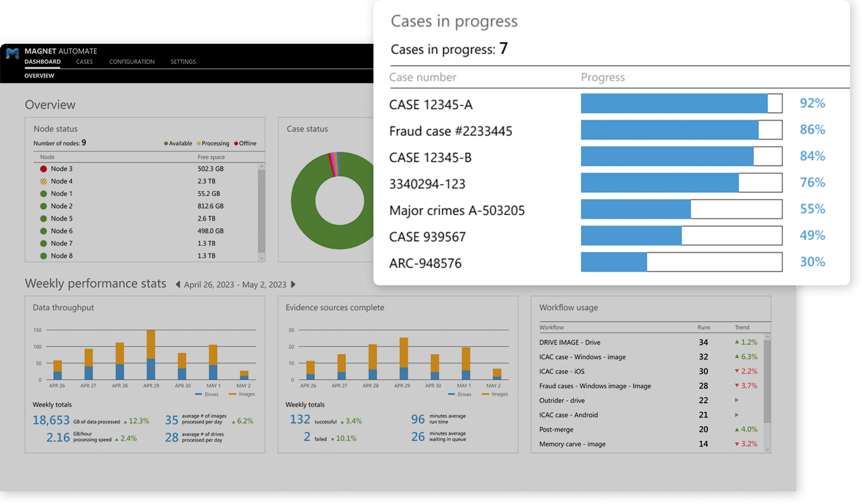This screenshot has width=862, height=504.
Task: Click the neutral trend arrow for Outrider - drive
Action: pyautogui.click(x=737, y=400)
